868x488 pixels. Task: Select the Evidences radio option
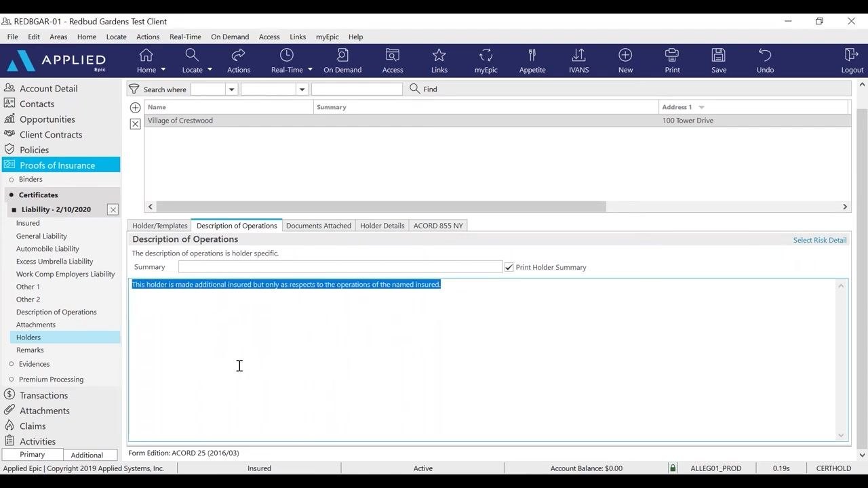pos(12,364)
